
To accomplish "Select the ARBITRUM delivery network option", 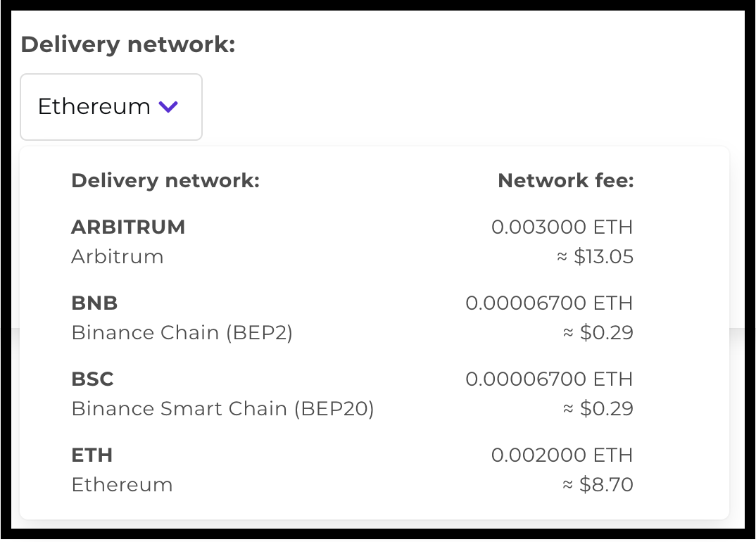I will [127, 227].
